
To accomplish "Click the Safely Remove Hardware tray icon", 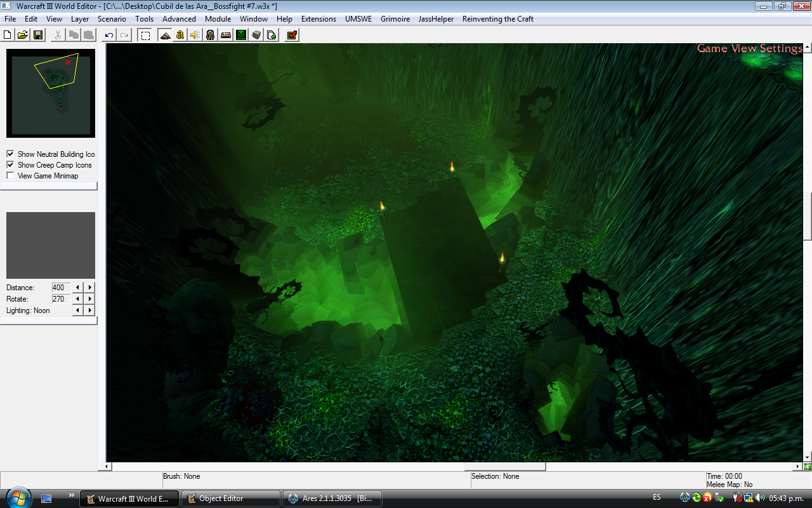I will coord(719,497).
